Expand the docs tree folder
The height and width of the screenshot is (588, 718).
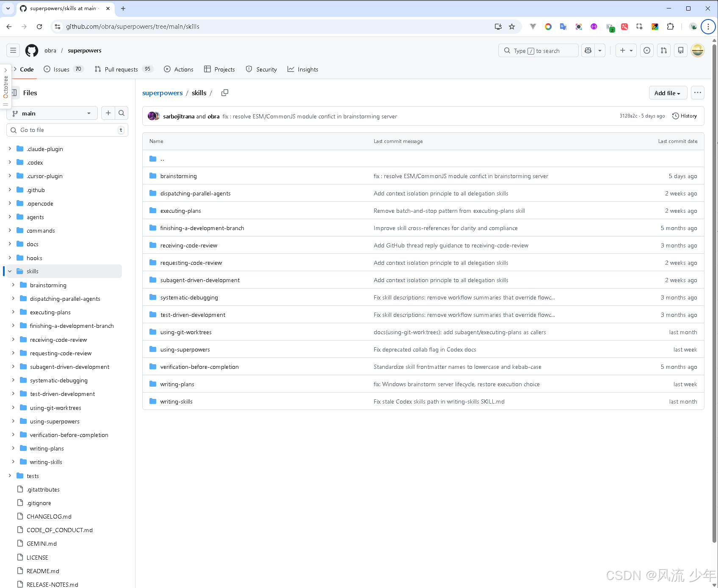[x=10, y=244]
